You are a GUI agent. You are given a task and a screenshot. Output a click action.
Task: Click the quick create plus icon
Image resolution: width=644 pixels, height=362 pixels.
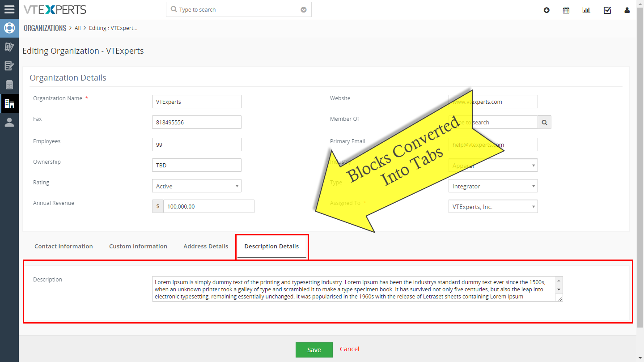pos(547,10)
